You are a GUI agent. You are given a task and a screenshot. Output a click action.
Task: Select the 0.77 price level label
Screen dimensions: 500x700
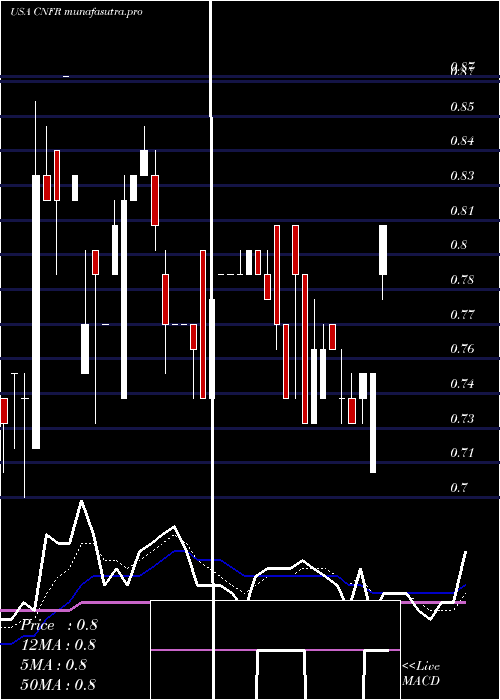coord(462,315)
